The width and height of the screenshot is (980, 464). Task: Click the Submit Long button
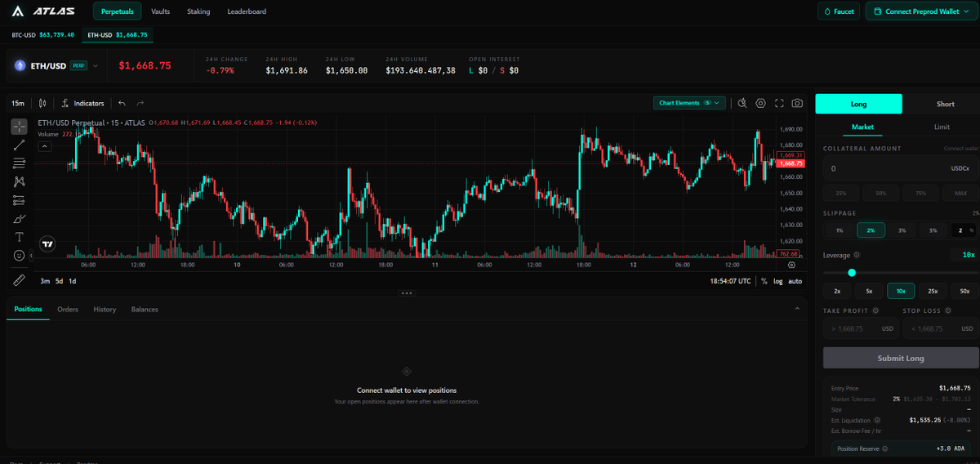[901, 358]
